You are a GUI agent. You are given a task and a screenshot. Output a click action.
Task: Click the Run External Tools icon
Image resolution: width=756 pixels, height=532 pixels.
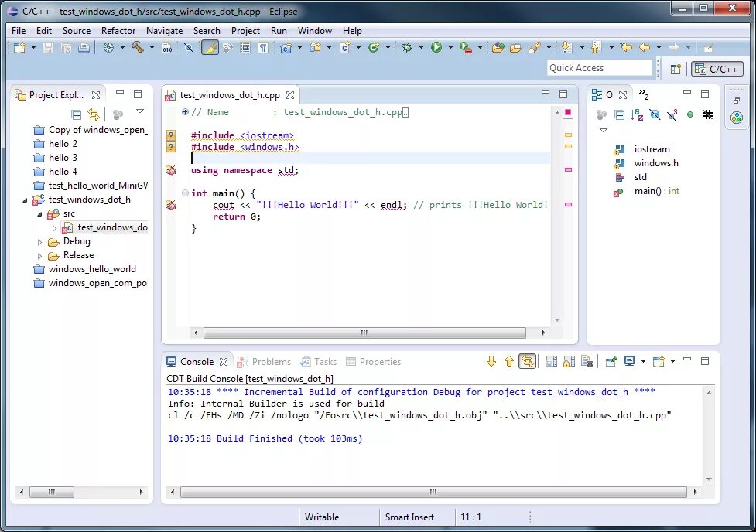click(x=465, y=47)
